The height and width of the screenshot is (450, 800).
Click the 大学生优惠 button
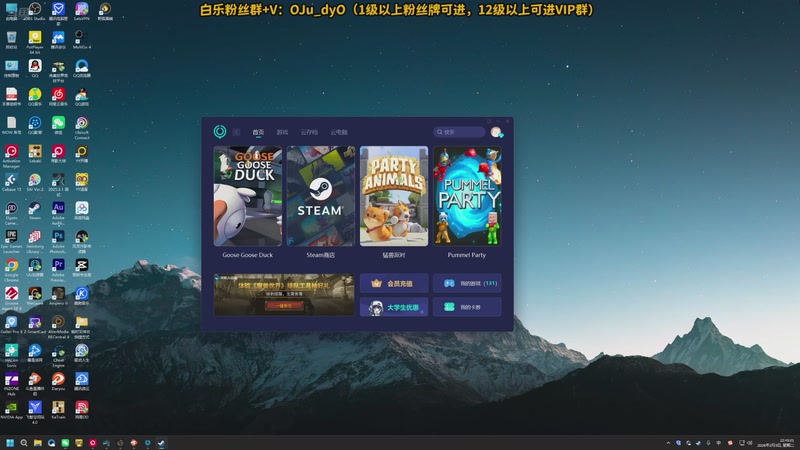point(394,307)
